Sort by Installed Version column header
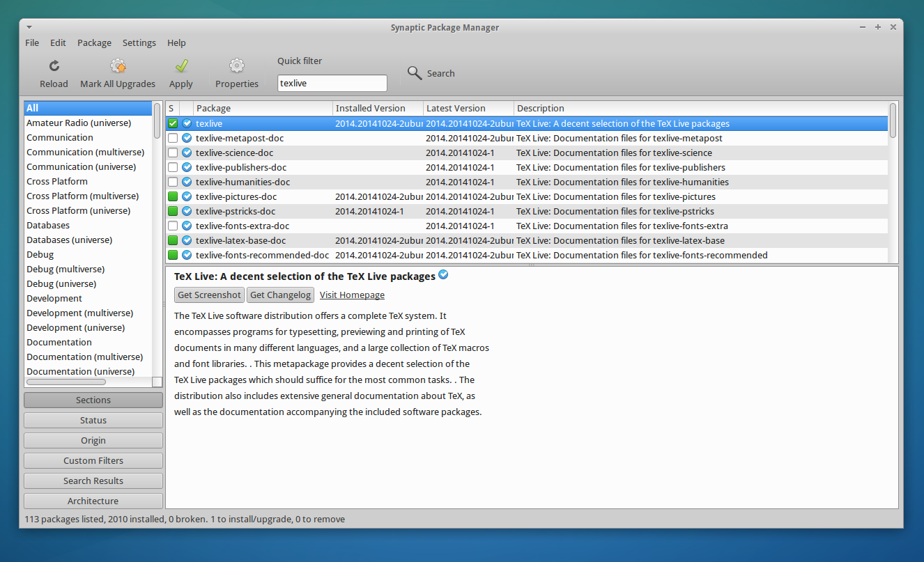 378,108
